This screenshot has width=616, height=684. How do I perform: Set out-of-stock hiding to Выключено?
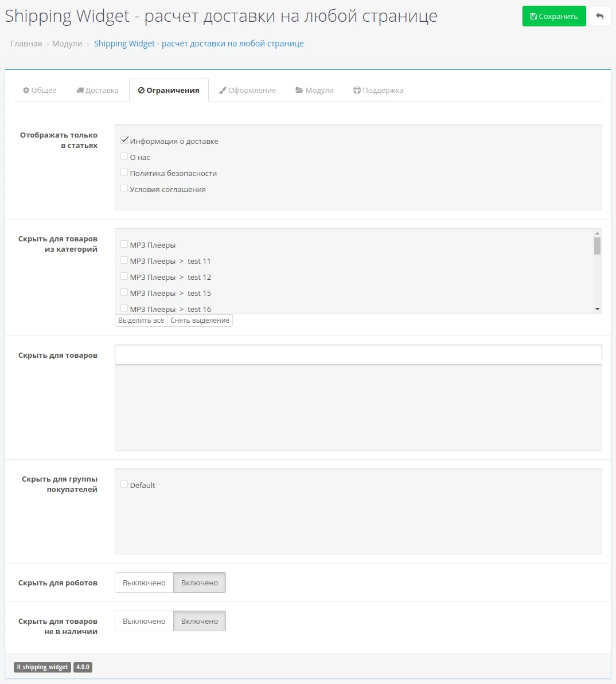(x=144, y=621)
